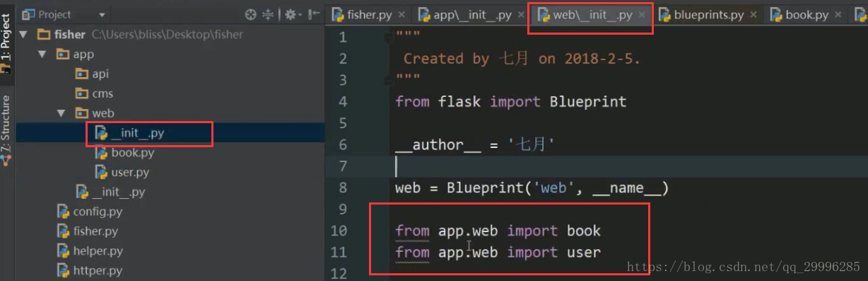Click the Scroll from Source target icon
868x281 pixels.
click(251, 14)
